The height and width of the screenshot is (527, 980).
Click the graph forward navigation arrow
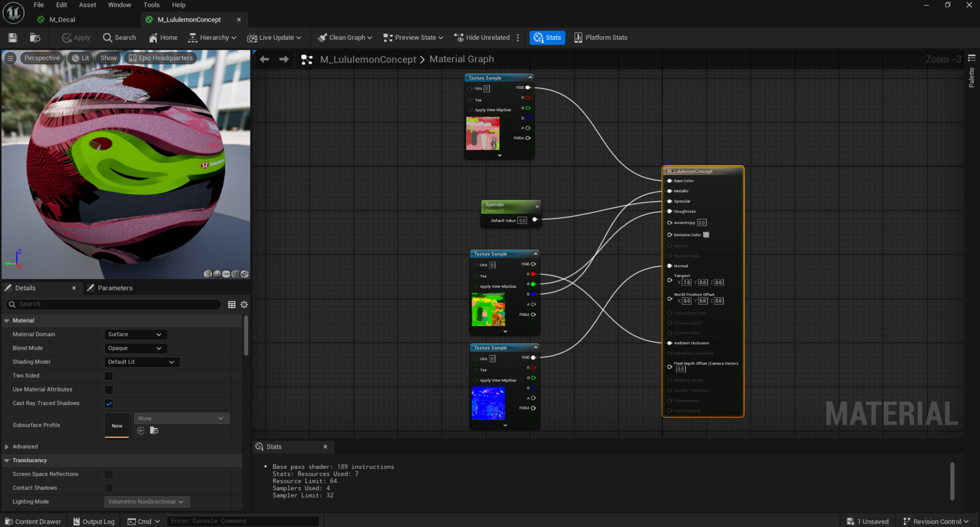284,59
